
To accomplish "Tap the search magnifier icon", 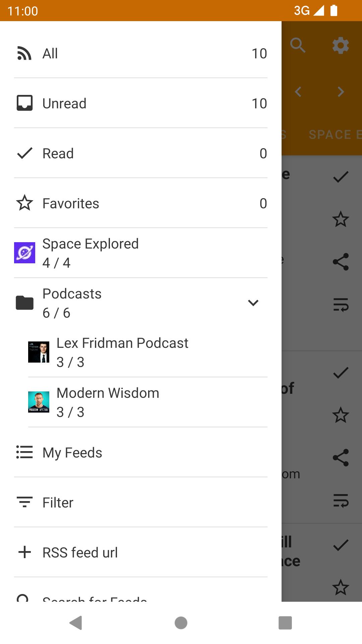I will (298, 45).
